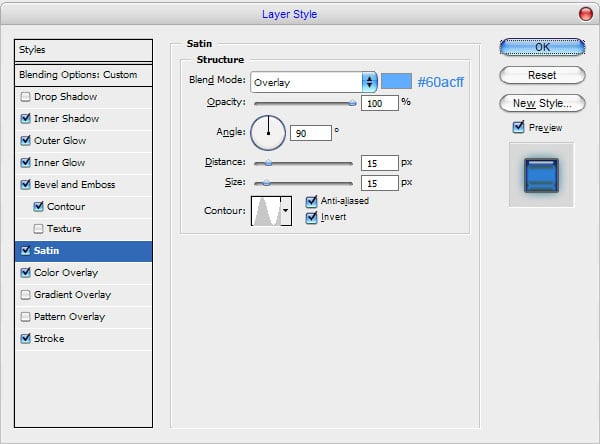
Task: Click the Opacity slider handle
Action: (352, 102)
